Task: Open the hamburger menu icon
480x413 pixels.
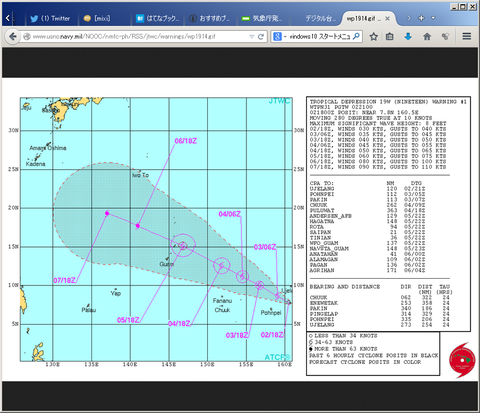Action: pos(467,36)
